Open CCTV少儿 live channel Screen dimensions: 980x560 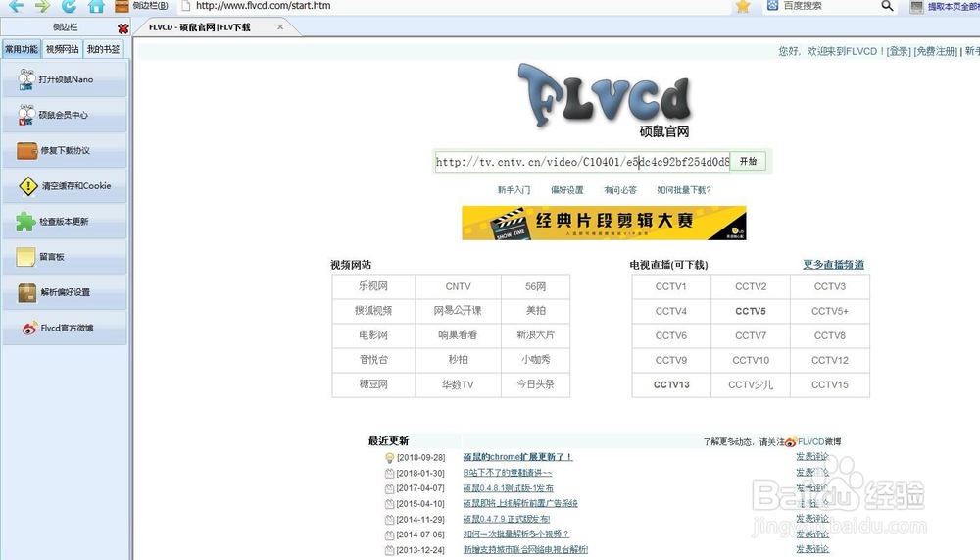click(751, 384)
